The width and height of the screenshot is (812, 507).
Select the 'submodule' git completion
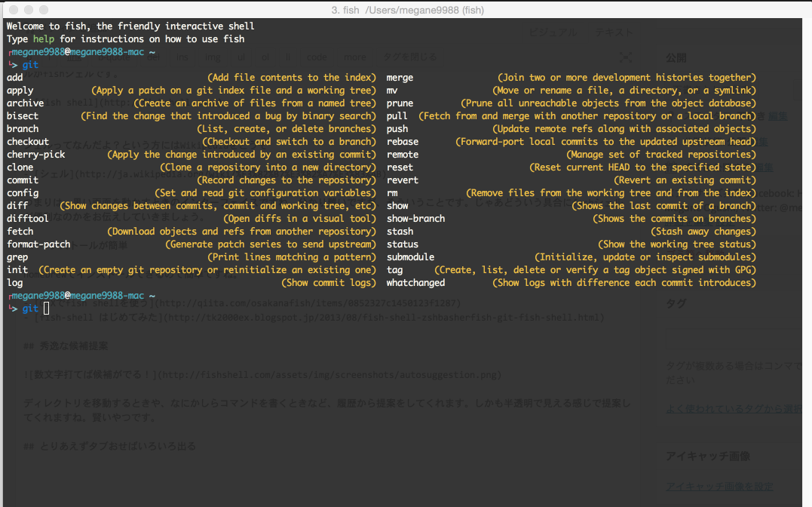pos(410,257)
